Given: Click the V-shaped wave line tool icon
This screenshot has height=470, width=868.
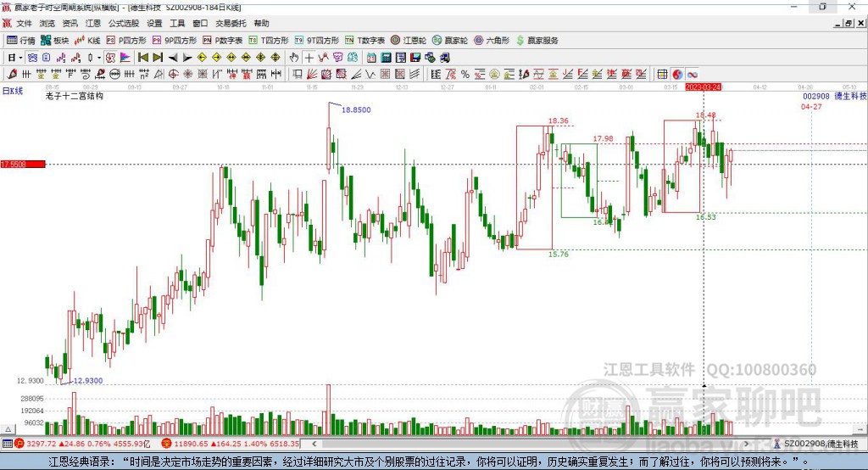Looking at the screenshot, I should pyautogui.click(x=370, y=74).
